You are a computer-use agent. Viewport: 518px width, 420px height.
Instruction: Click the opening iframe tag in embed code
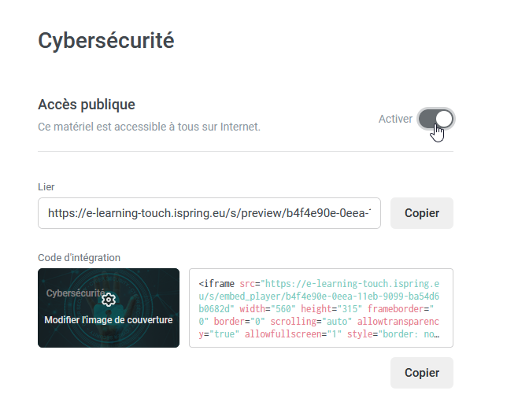[x=216, y=283]
